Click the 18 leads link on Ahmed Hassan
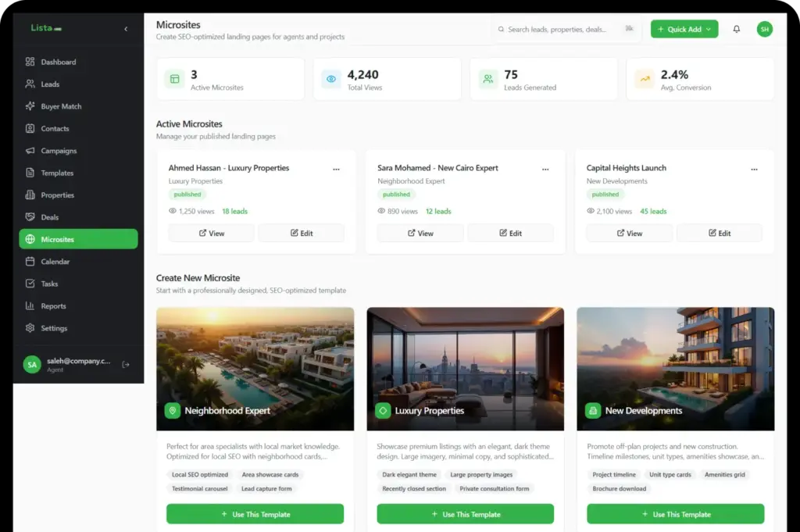The image size is (800, 532). click(234, 212)
